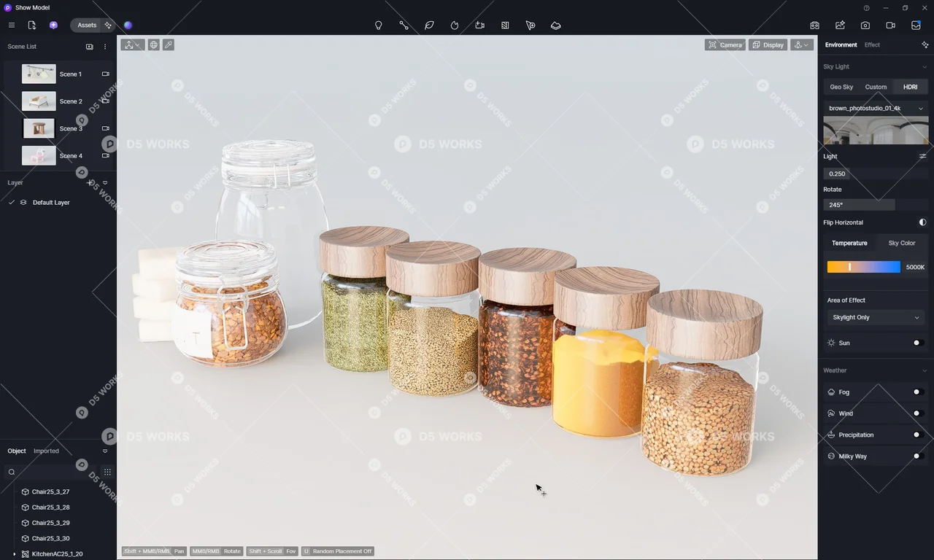This screenshot has height=560, width=934.
Task: Open the brown_photostudio_01_4k HDRI dropdown
Action: pyautogui.click(x=876, y=109)
